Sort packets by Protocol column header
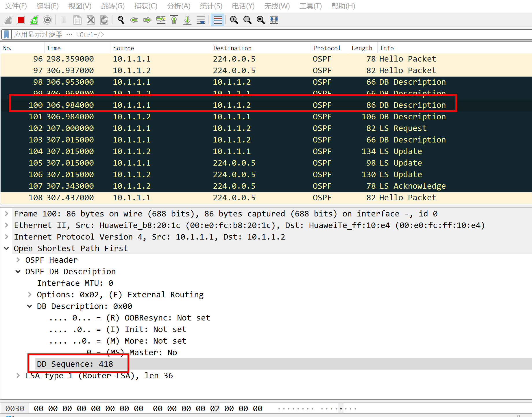The image size is (532, 417). pos(327,48)
